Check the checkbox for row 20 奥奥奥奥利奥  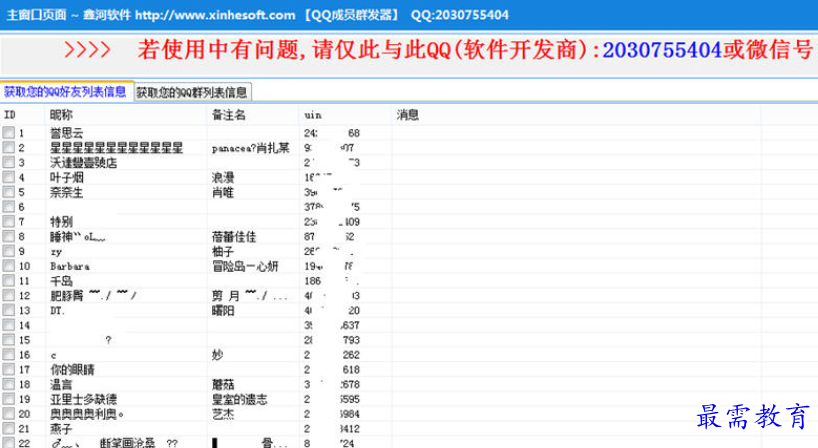click(x=8, y=413)
